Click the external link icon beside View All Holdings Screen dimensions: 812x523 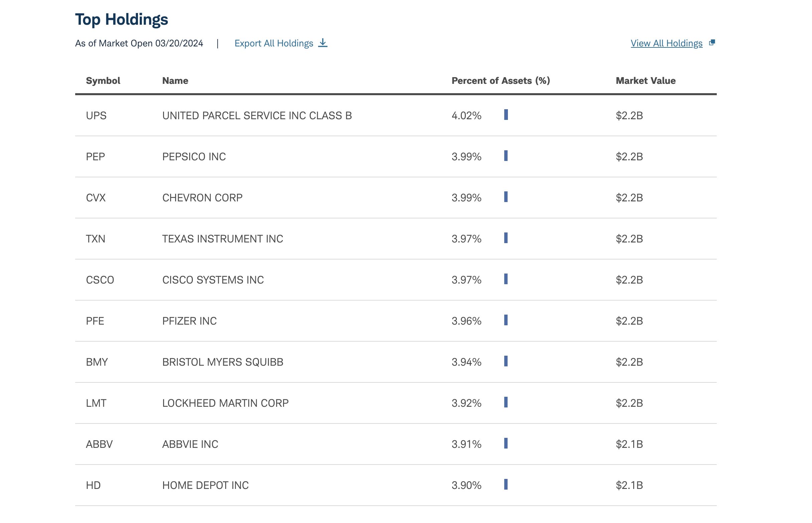(712, 43)
